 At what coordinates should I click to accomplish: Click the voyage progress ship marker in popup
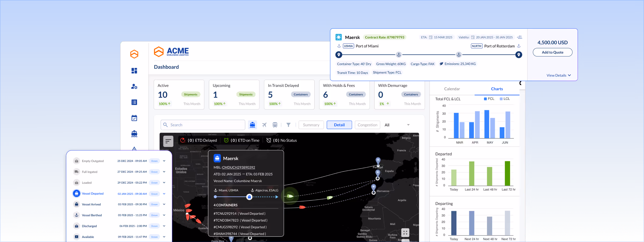[x=249, y=197]
